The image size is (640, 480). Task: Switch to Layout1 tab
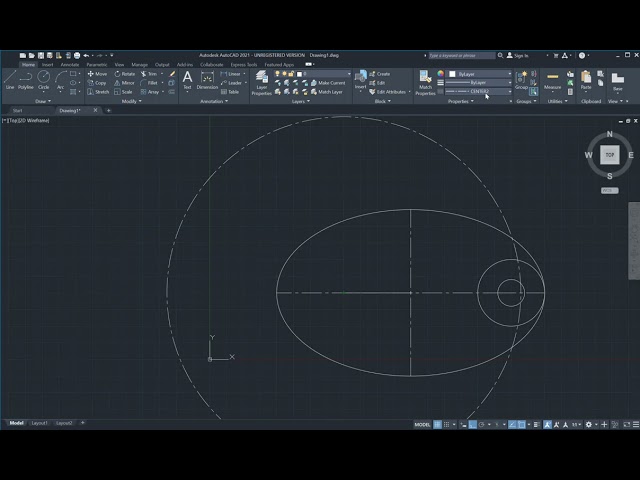click(40, 423)
